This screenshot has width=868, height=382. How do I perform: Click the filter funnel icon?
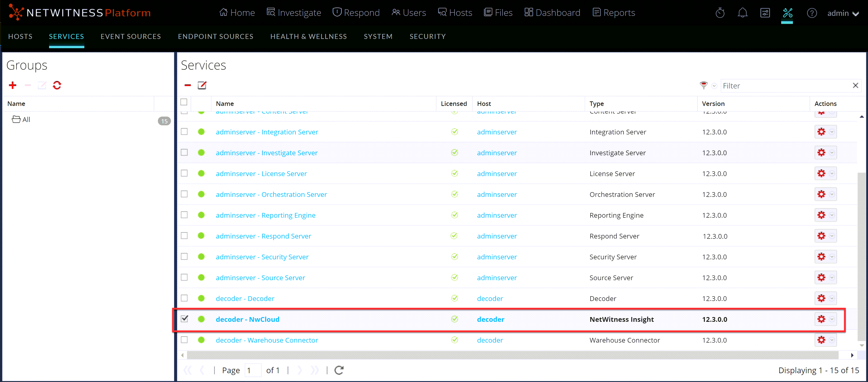click(x=704, y=86)
